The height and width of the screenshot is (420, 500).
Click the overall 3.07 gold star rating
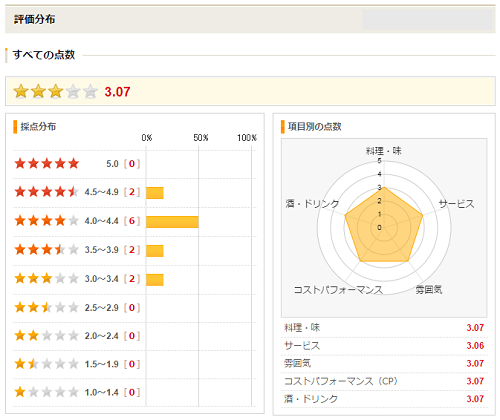56,91
